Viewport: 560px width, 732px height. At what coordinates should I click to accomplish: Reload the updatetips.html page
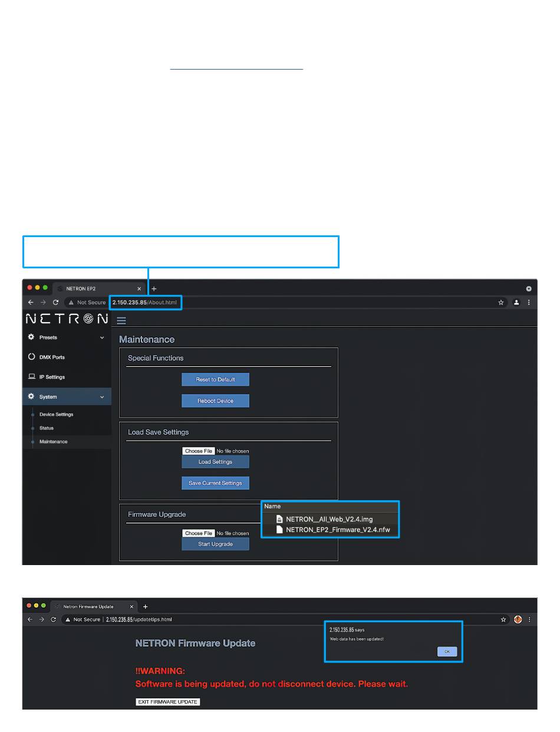(53, 619)
